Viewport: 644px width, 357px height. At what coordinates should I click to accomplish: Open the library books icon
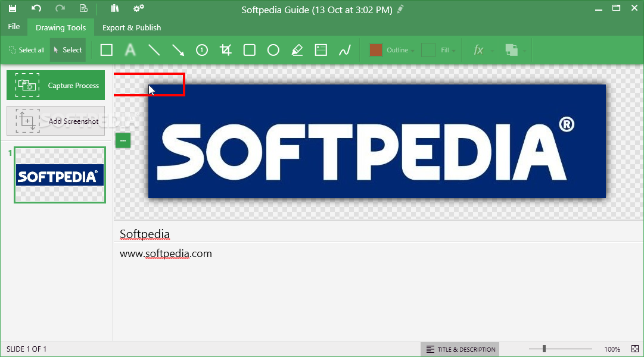[114, 8]
